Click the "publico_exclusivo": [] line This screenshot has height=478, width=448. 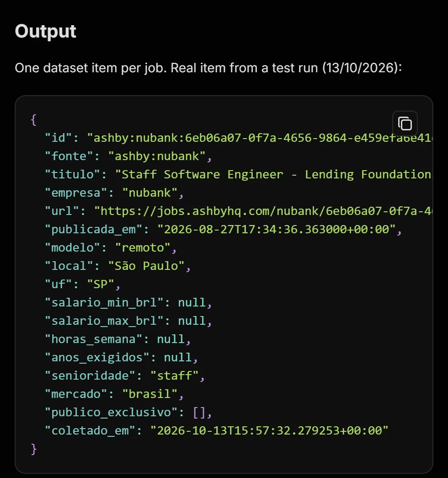128,412
